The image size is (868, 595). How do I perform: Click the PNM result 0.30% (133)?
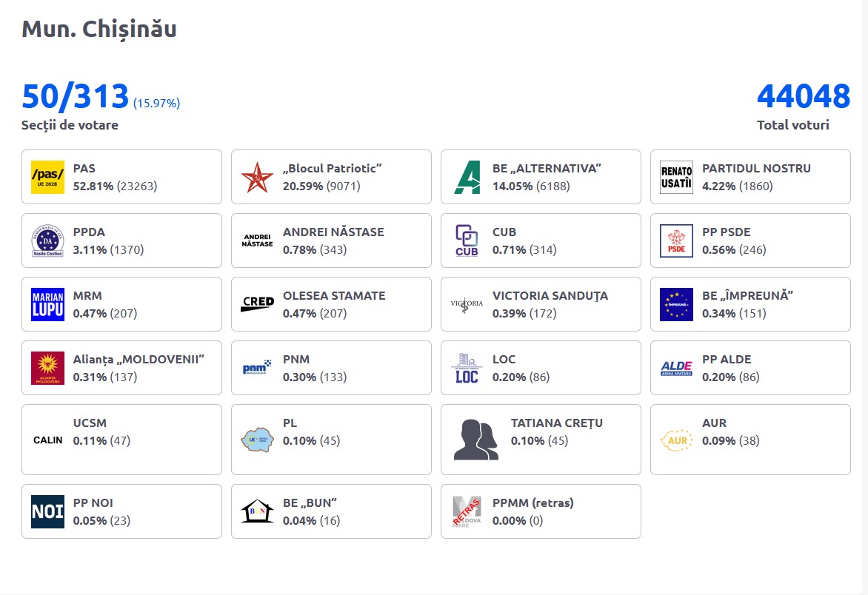pos(315,377)
